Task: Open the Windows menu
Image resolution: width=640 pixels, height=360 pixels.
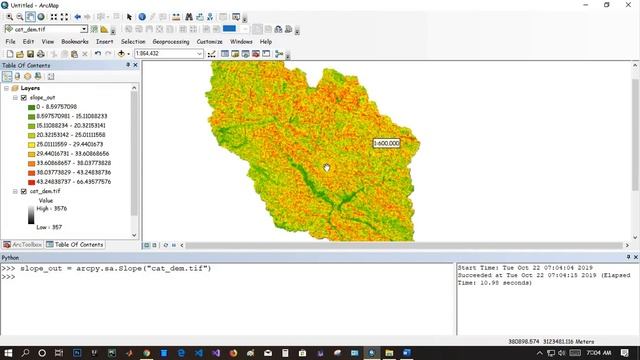Action: (x=241, y=42)
